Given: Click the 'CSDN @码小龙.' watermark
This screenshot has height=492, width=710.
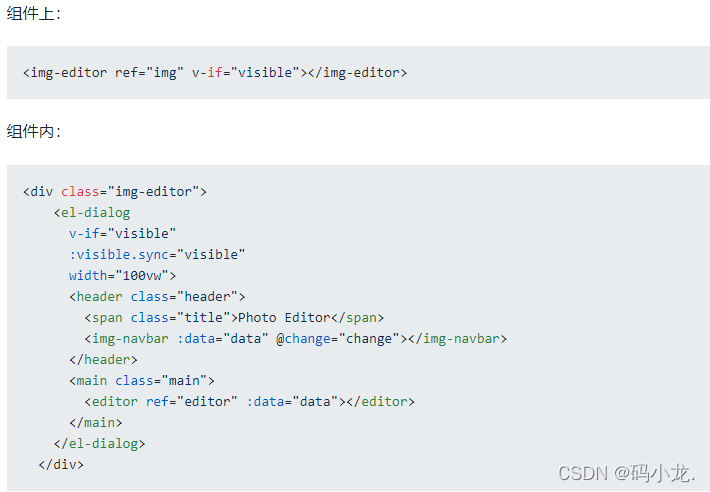Looking at the screenshot, I should (626, 472).
